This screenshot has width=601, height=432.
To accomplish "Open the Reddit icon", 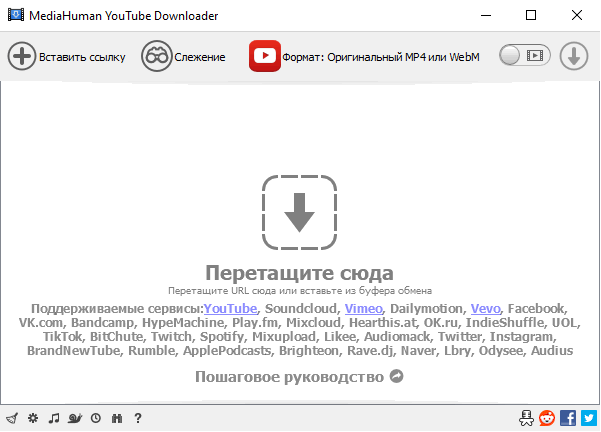I will [x=547, y=418].
